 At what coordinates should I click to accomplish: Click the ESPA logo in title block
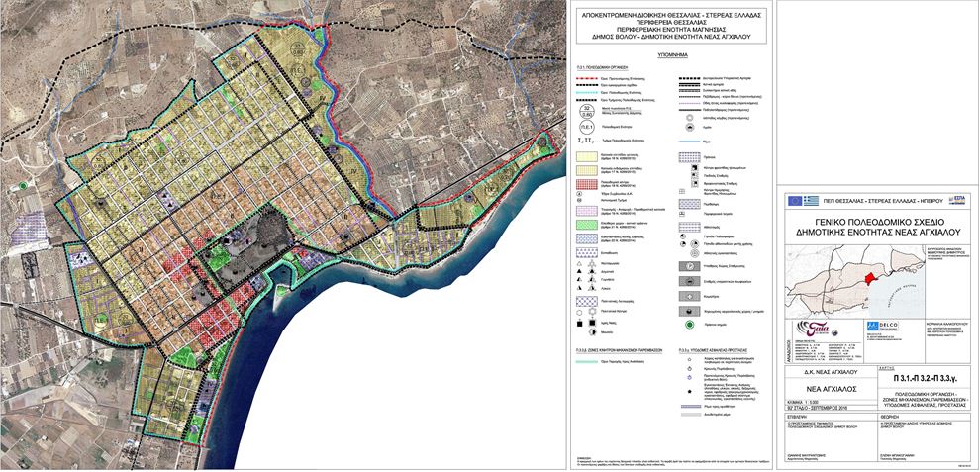[958, 200]
